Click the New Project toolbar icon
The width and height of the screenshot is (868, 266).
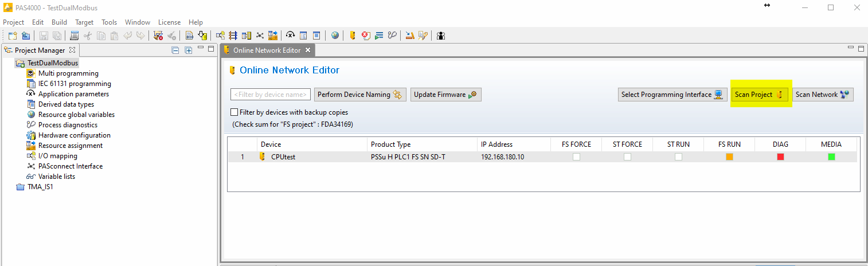(x=12, y=36)
